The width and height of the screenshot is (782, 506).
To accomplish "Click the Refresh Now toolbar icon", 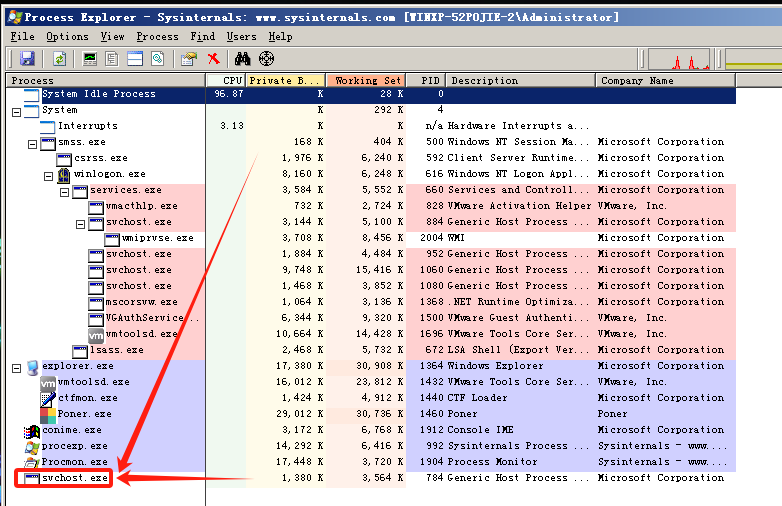I will click(x=60, y=59).
